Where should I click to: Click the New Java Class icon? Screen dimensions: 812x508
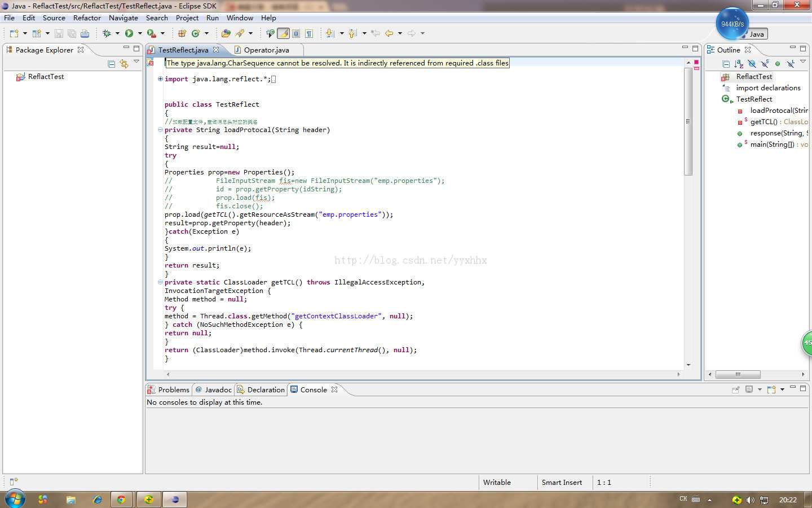196,33
